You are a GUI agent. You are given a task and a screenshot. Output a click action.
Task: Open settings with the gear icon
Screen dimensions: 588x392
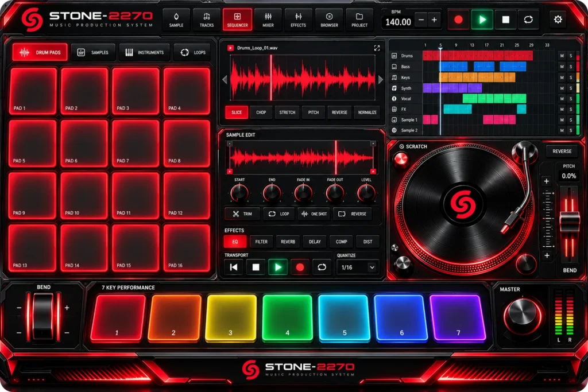pos(558,20)
